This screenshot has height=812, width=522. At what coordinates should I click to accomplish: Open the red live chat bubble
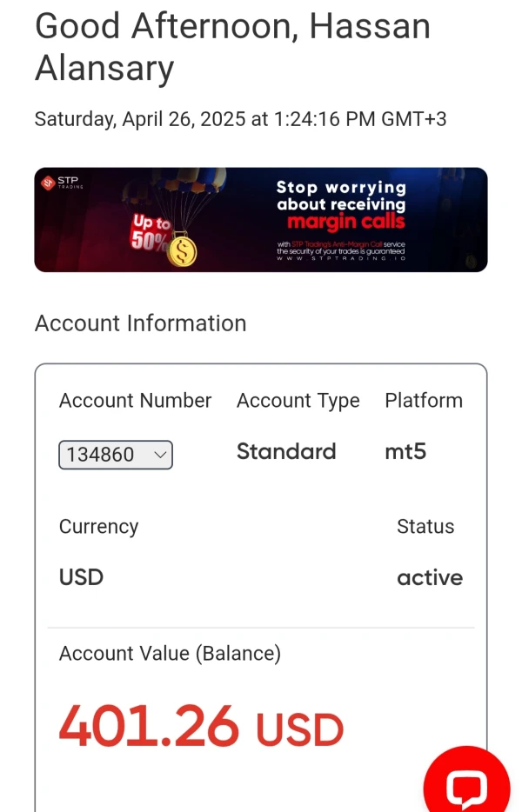[x=466, y=785]
